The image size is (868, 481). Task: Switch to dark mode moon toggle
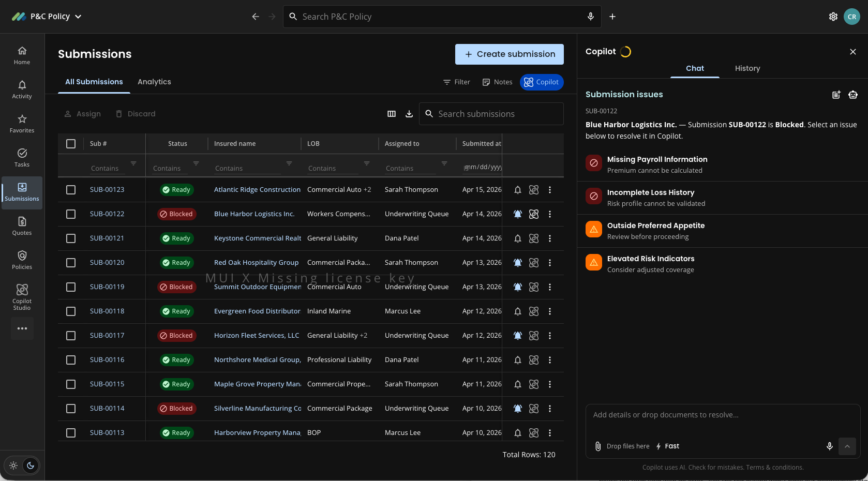pyautogui.click(x=31, y=465)
